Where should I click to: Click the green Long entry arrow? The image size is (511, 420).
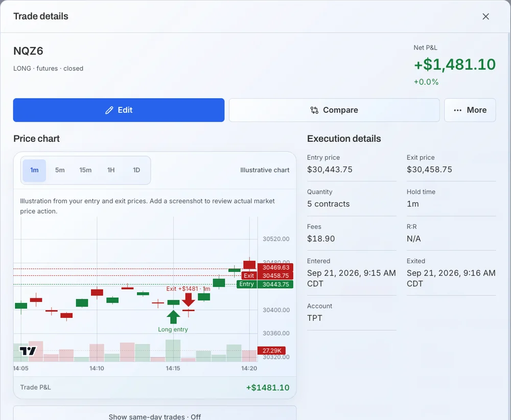(x=173, y=317)
